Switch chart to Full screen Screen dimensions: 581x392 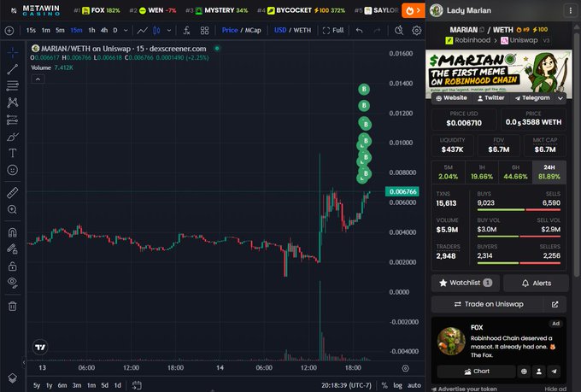333,31
